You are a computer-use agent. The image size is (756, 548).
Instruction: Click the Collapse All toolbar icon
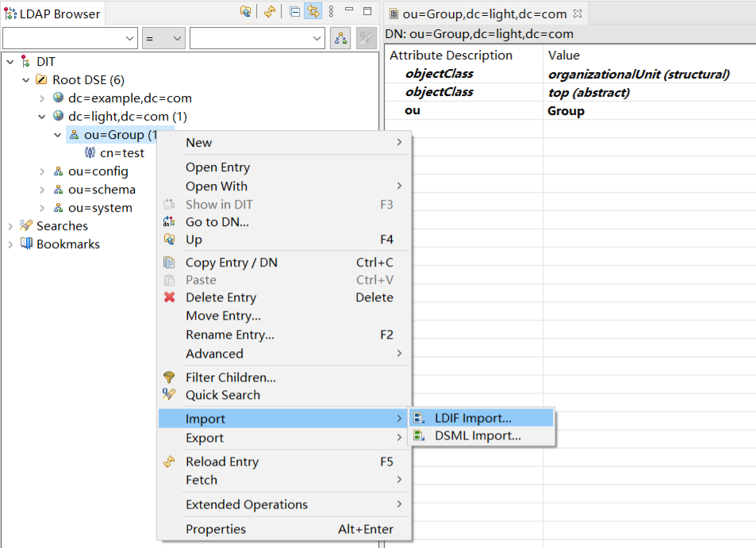click(x=294, y=12)
